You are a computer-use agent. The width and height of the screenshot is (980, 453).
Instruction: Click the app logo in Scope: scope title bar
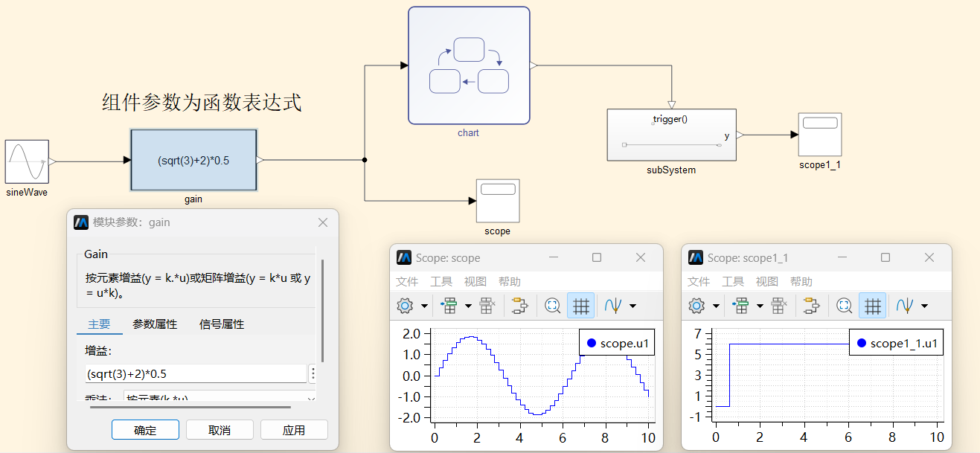(404, 257)
